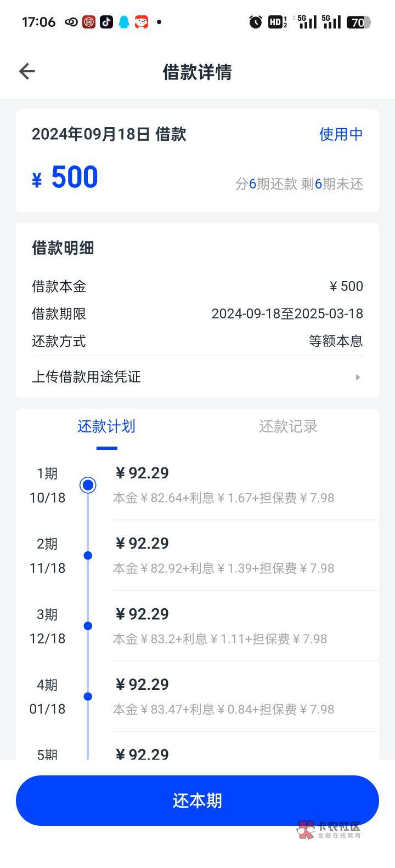Tap the HD network status icon
Image resolution: width=395 pixels, height=868 pixels.
(x=277, y=22)
